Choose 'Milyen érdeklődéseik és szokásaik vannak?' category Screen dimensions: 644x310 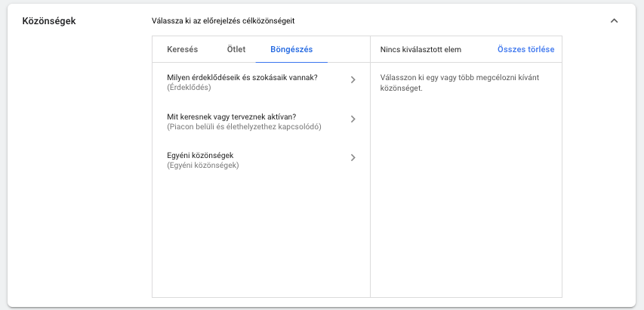(242, 77)
